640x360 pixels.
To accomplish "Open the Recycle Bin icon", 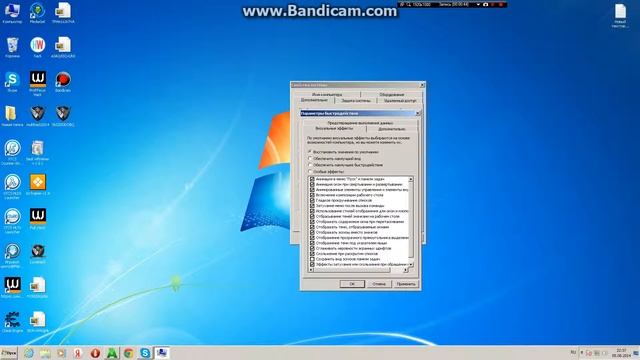I will 12,47.
